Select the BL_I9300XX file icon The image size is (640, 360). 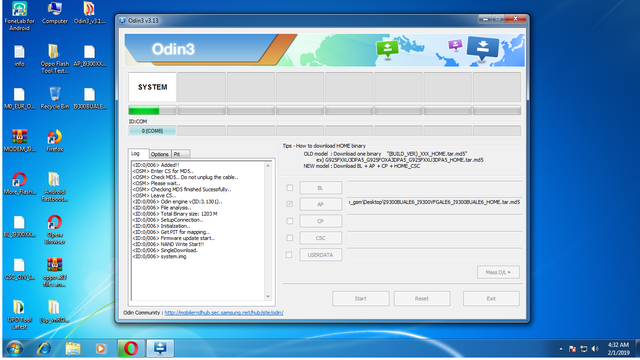19,227
